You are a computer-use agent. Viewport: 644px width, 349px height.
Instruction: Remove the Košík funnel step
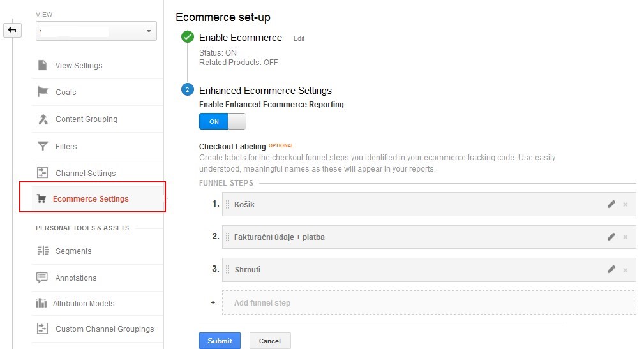(625, 204)
